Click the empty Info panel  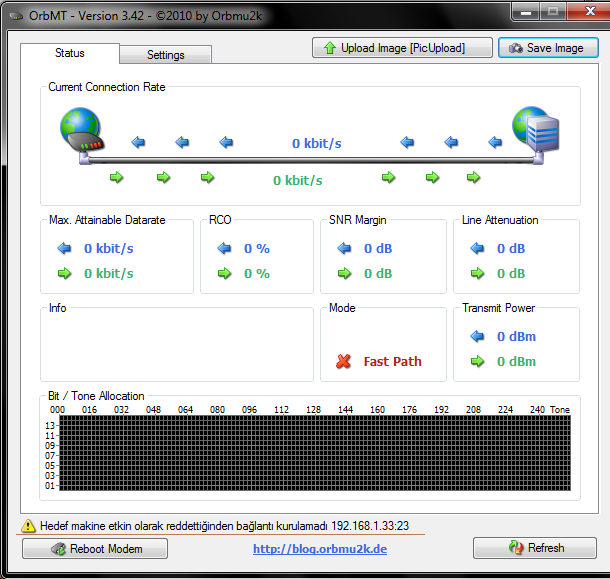177,345
